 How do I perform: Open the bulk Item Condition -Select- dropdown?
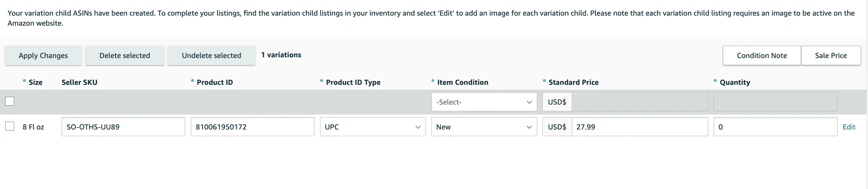[484, 102]
